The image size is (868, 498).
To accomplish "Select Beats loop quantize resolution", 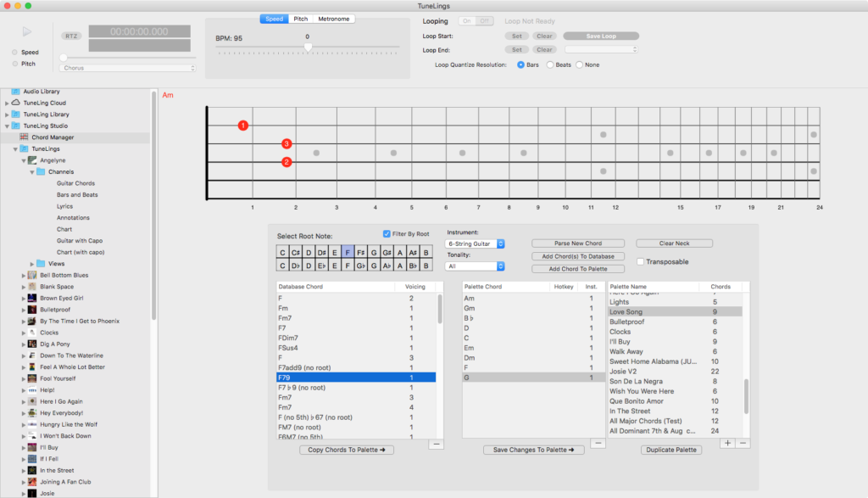I will [x=549, y=64].
